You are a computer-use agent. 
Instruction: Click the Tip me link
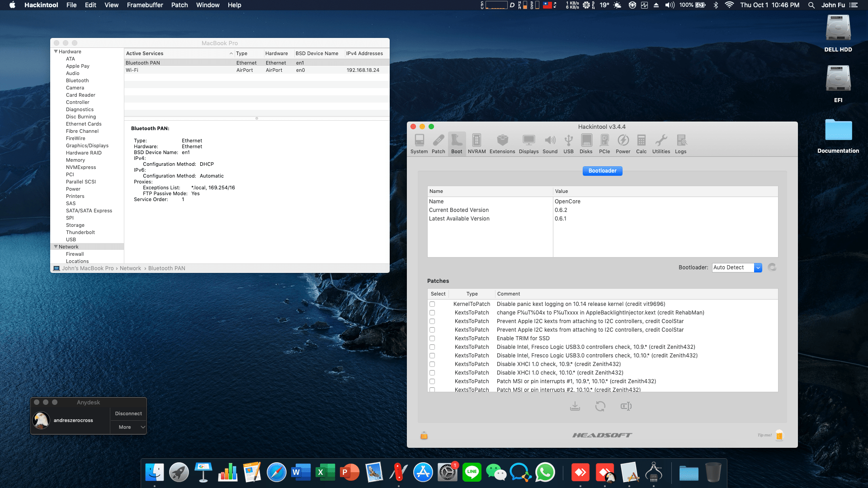click(764, 435)
